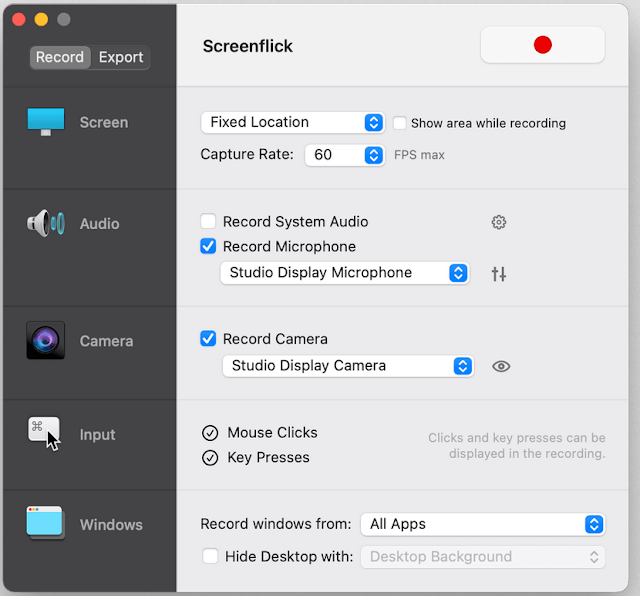Image resolution: width=640 pixels, height=596 pixels.
Task: Enable Hide Desktop with checkbox
Action: click(210, 556)
